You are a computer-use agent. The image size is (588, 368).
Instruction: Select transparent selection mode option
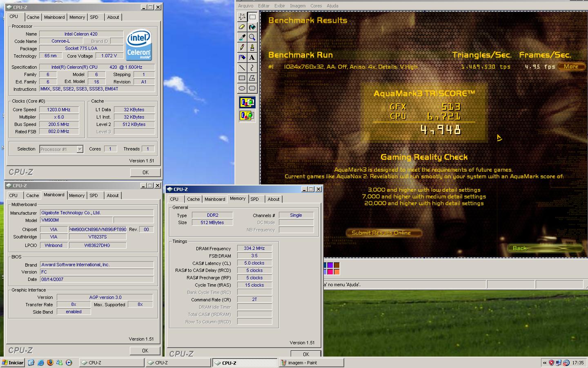[x=247, y=116]
